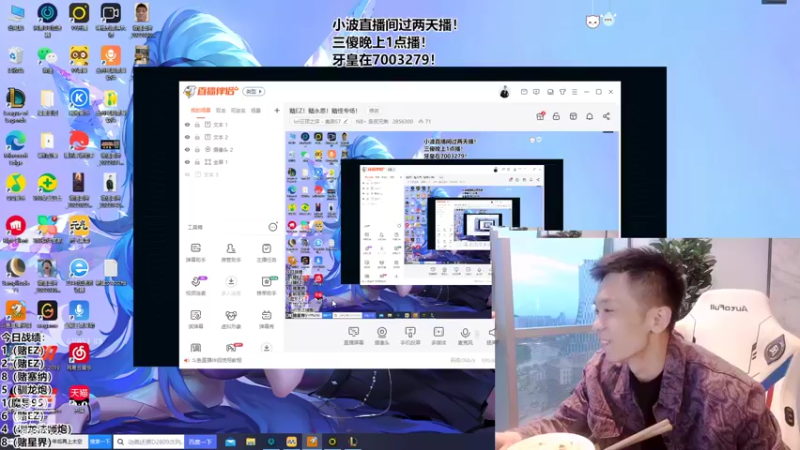Screen dimensions: 800x450
Task: Click the share icon at top right
Action: (606, 116)
